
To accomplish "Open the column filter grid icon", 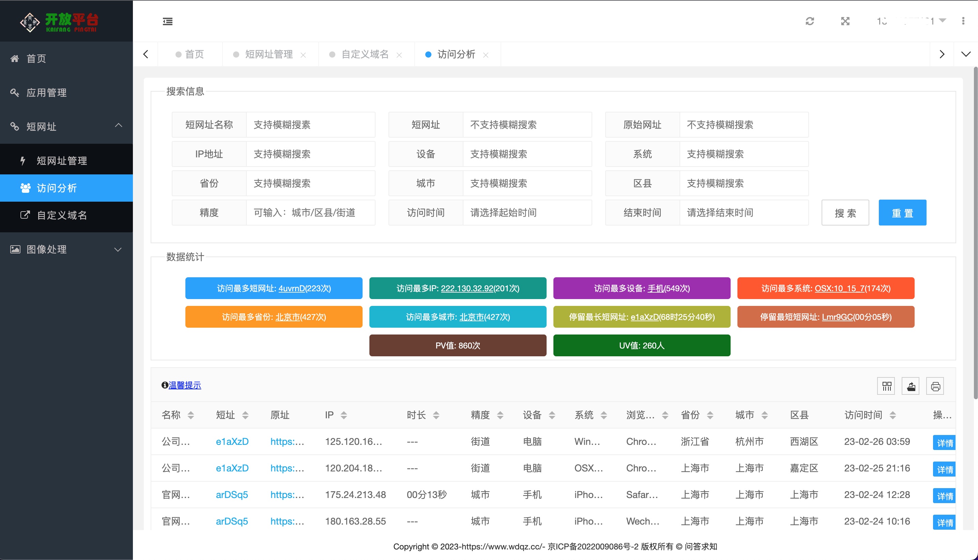I will (886, 386).
